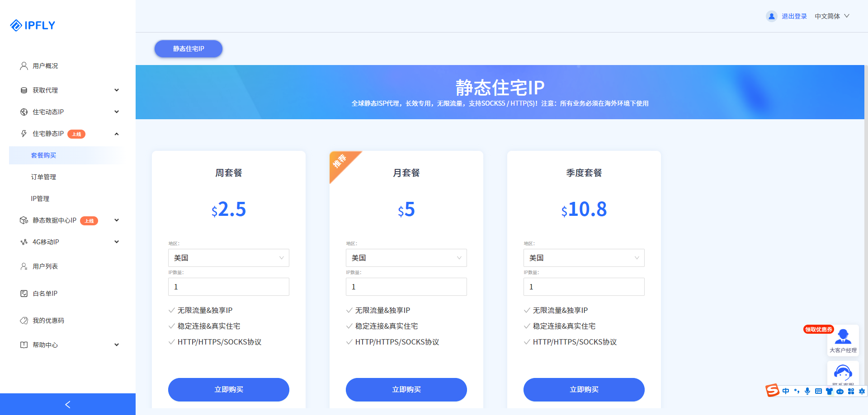The height and width of the screenshot is (415, 868).
Task: Click the 领取优惠券 coupon badge
Action: [x=818, y=329]
